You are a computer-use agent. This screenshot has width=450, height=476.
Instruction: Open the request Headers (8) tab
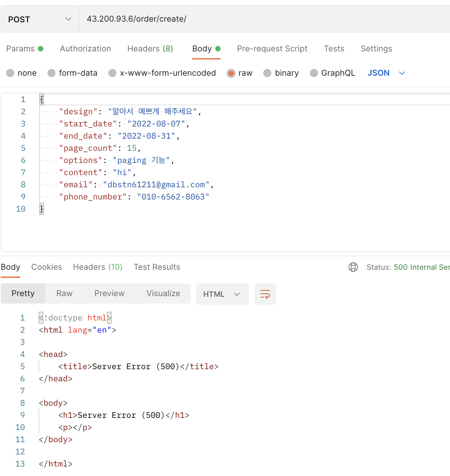[x=150, y=49]
